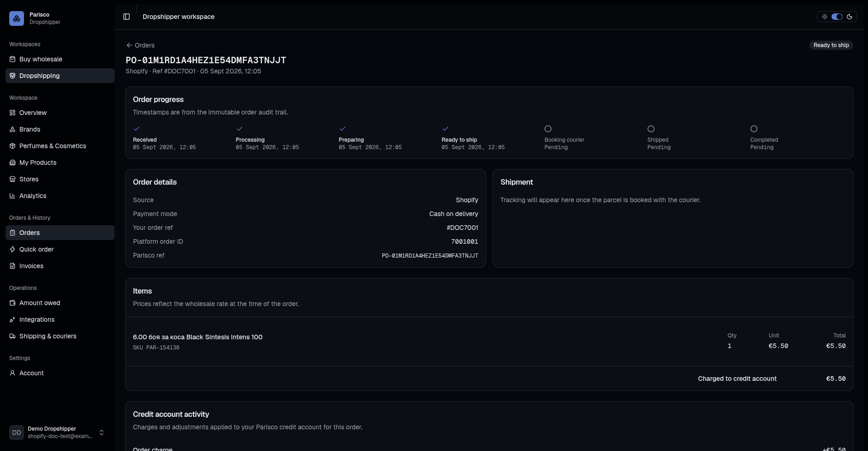Click the My Products icon
Screen dimensions: 868x451
click(12, 162)
